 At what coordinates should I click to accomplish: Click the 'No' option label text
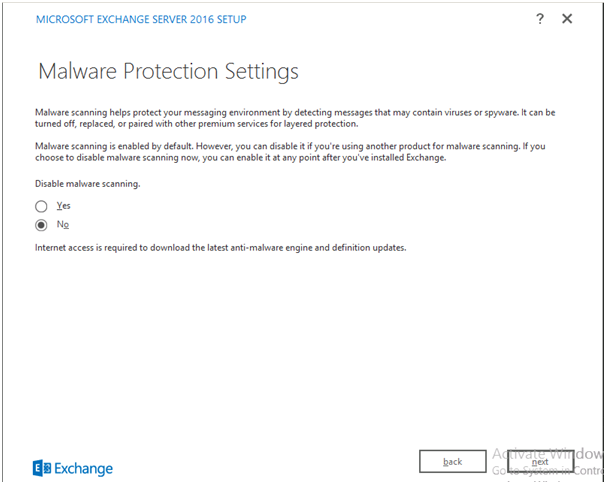click(x=63, y=224)
